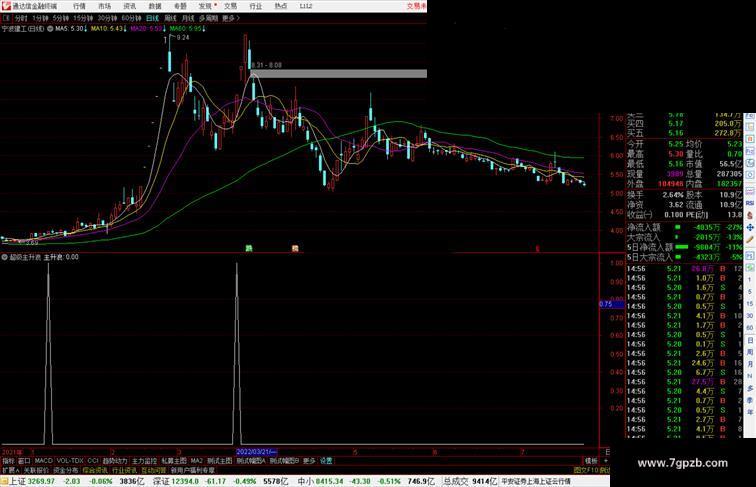756x487 pixels.
Task: Click the 年 period shortcut in the right sidebar
Action: tap(750, 412)
